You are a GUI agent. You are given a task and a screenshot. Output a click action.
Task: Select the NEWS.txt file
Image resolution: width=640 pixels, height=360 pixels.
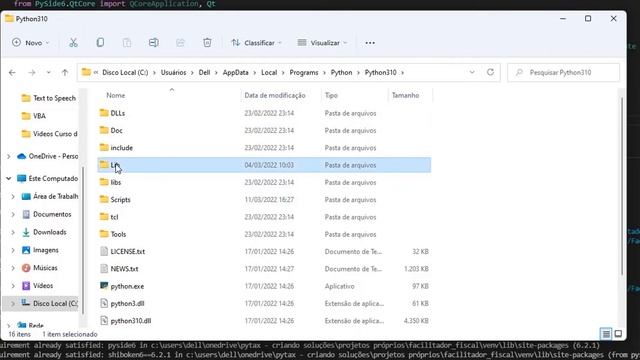tap(124, 269)
